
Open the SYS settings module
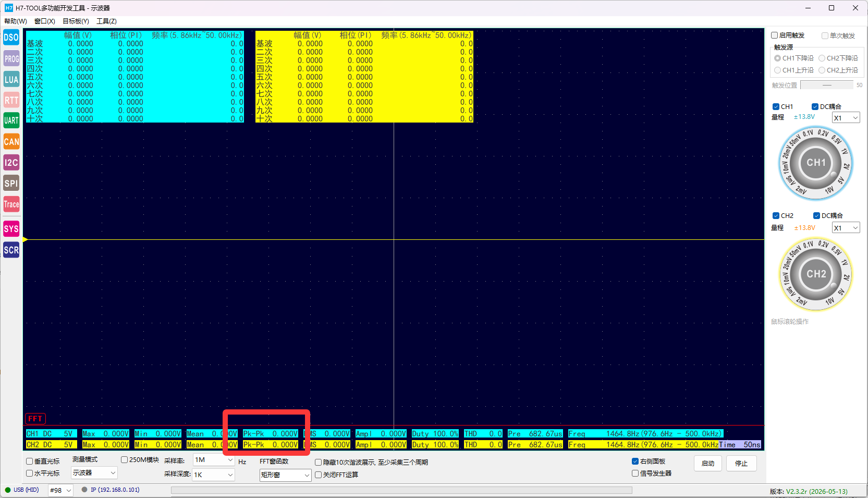(x=11, y=228)
